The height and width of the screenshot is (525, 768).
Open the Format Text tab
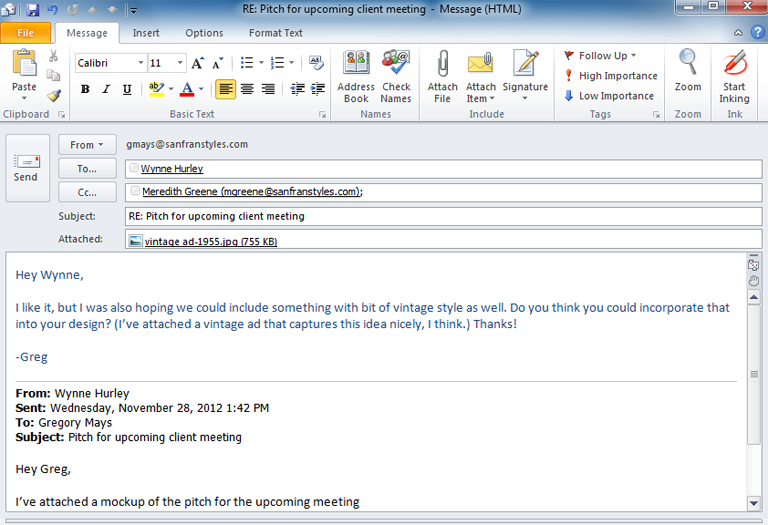(275, 33)
